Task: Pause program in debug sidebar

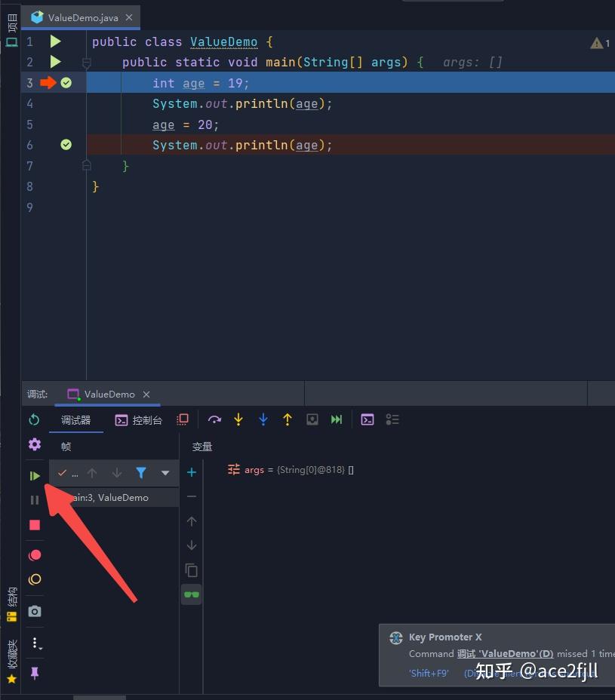Action: click(x=35, y=500)
